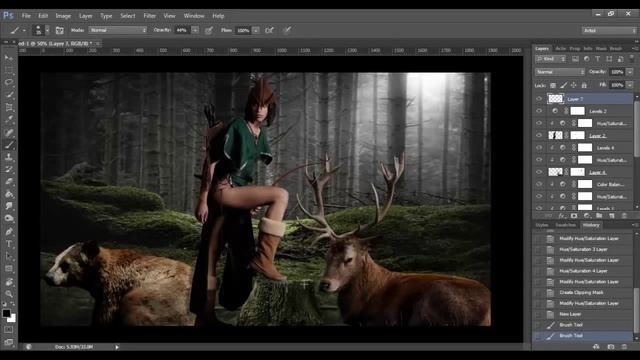Image resolution: width=640 pixels, height=360 pixels.
Task: Select the Brush tool in the toolbox
Action: (x=9, y=144)
